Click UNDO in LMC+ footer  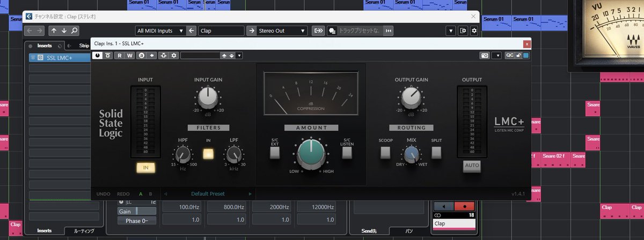click(104, 194)
